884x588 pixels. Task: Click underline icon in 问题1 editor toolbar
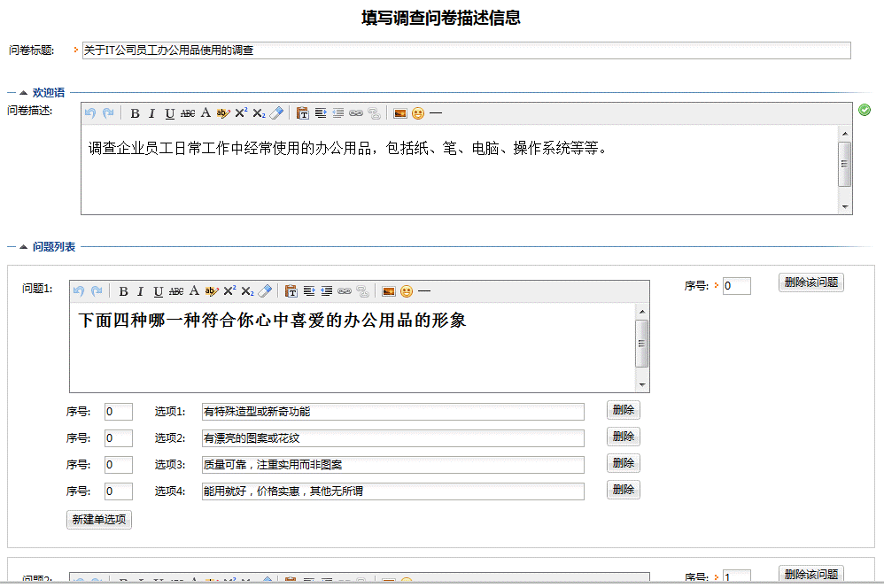pos(158,291)
